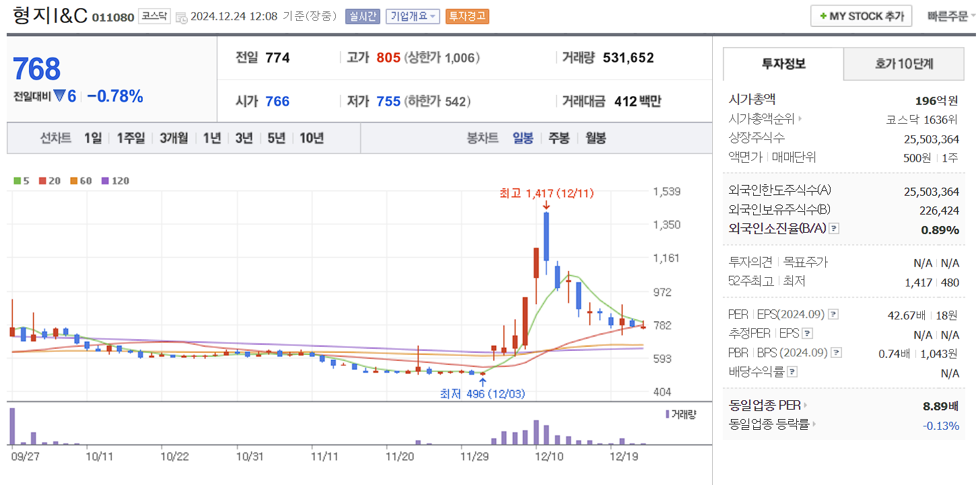Image resolution: width=980 pixels, height=485 pixels.
Task: Open the 배당수익률 help tooltip icon
Action: (x=793, y=371)
